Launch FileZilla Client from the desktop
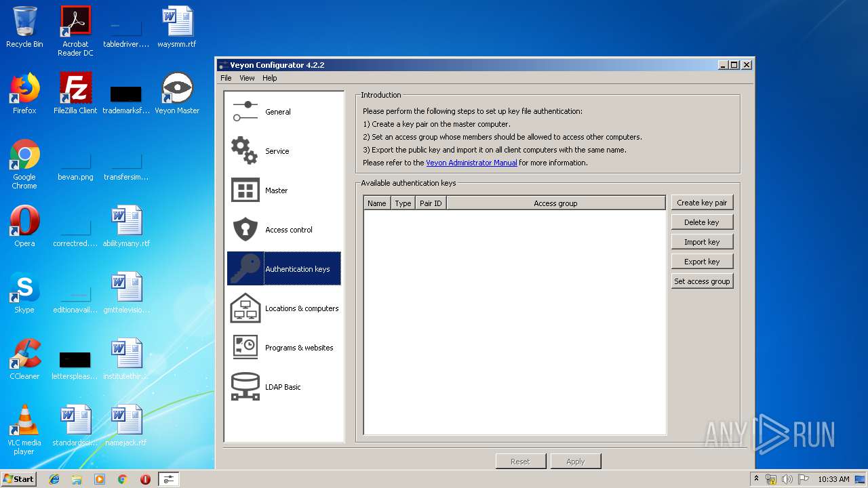The height and width of the screenshot is (488, 868). (75, 94)
